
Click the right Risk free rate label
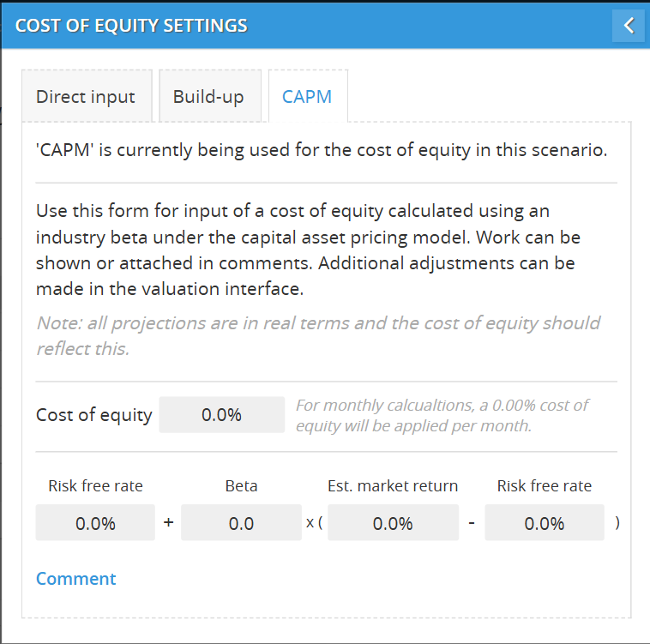click(x=545, y=486)
